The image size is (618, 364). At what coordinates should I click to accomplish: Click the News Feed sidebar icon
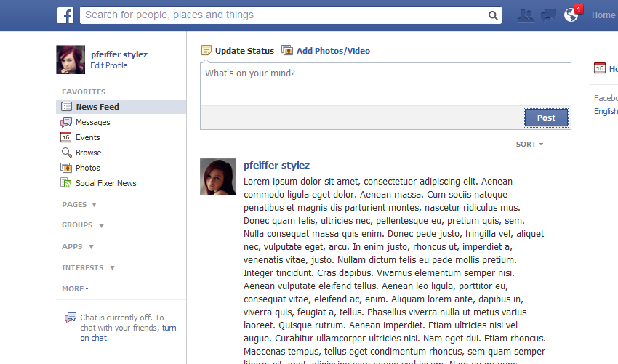point(66,107)
